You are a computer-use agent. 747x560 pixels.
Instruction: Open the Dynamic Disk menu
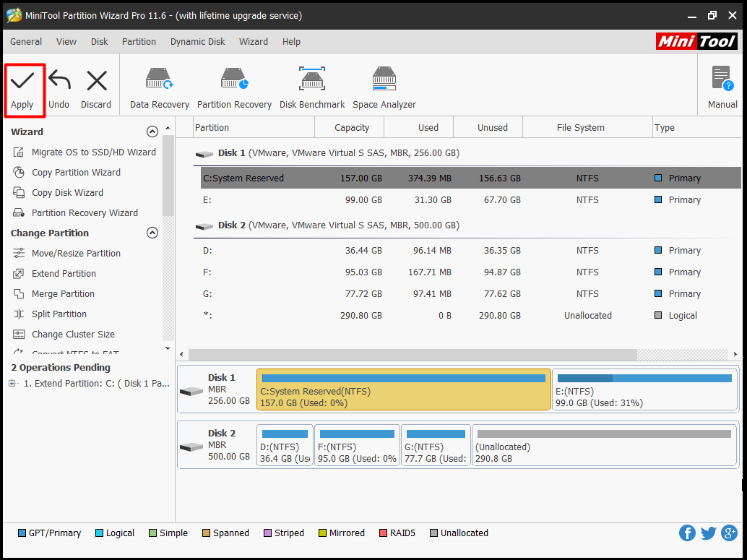197,42
